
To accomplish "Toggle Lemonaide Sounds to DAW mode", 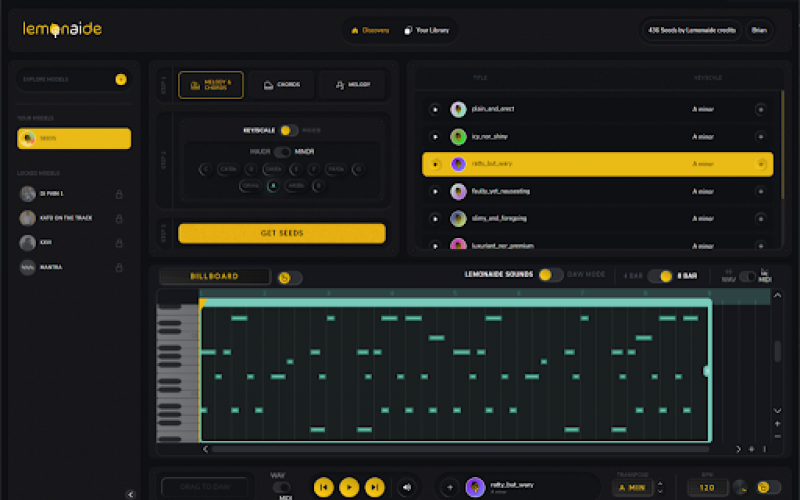I will [550, 275].
